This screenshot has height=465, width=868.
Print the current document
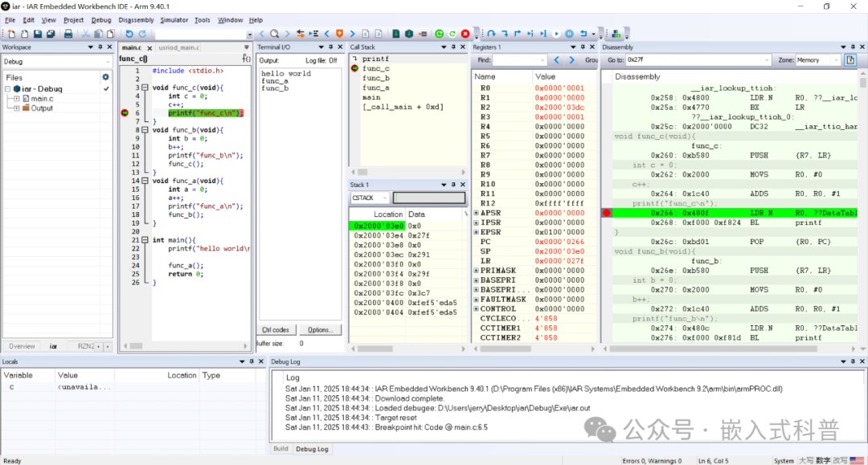(68, 34)
